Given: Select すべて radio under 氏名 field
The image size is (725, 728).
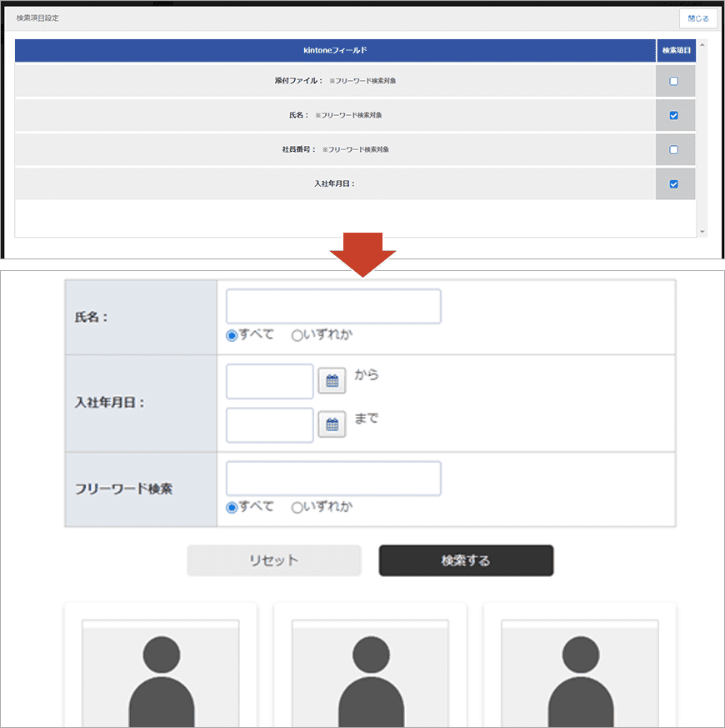Looking at the screenshot, I should (232, 335).
